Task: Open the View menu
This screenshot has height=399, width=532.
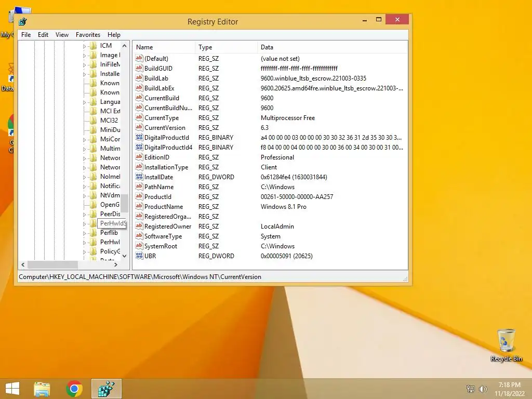Action: coord(62,35)
